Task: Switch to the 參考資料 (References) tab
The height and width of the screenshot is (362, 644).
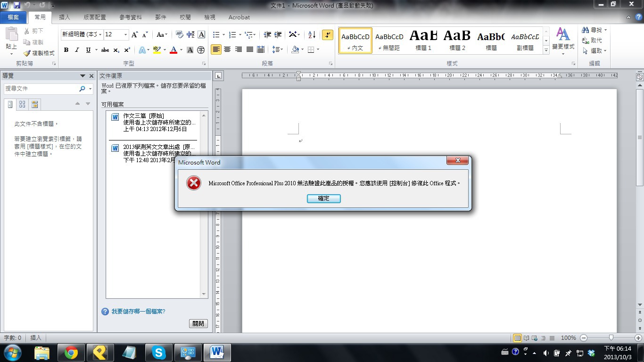Action: 131,17
